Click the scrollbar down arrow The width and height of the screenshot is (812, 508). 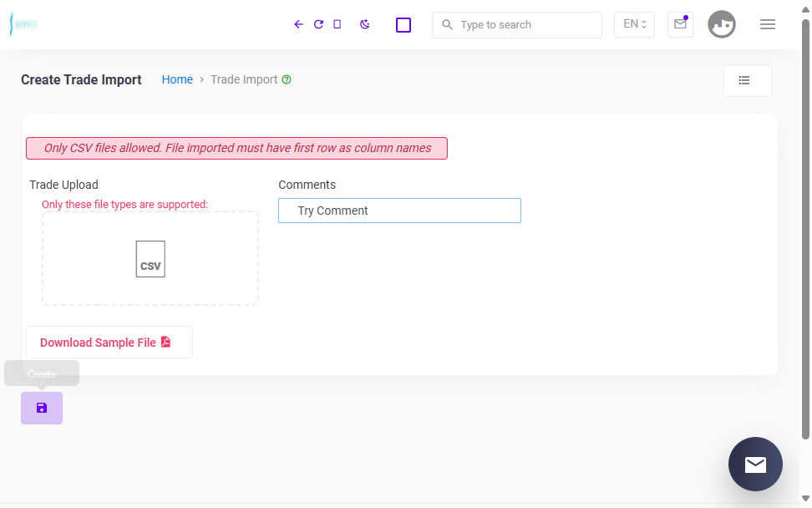tap(805, 498)
